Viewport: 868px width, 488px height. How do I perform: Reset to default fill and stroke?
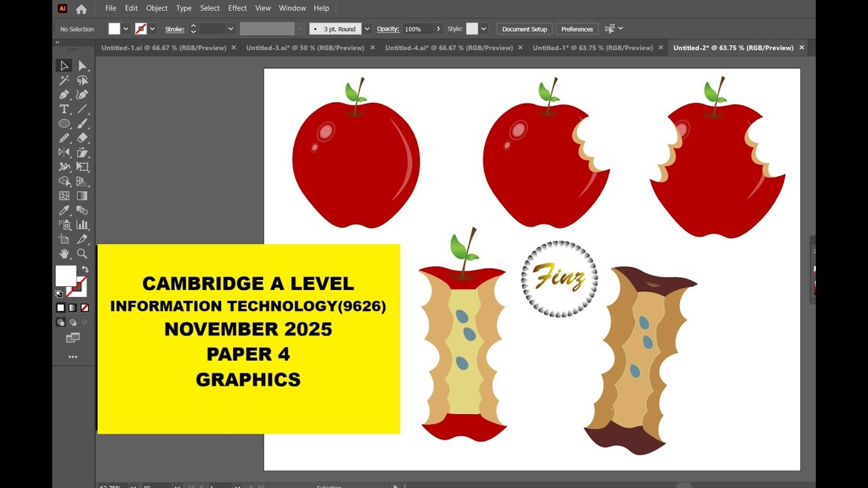tap(58, 293)
